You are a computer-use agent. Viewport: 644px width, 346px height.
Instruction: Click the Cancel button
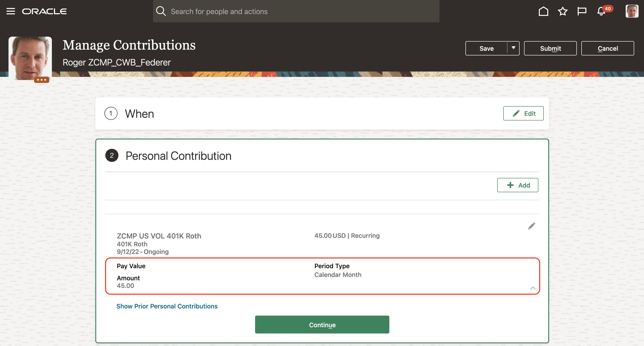point(608,48)
